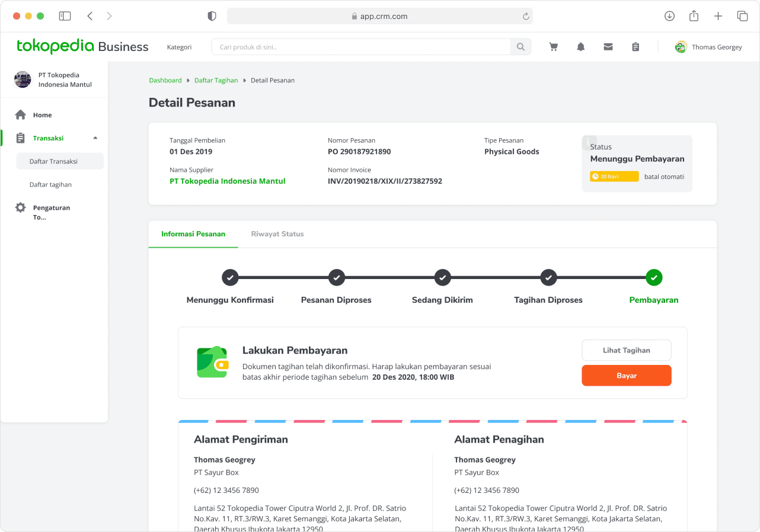Click the Physical Goods order type
This screenshot has height=532, width=760.
coord(512,152)
